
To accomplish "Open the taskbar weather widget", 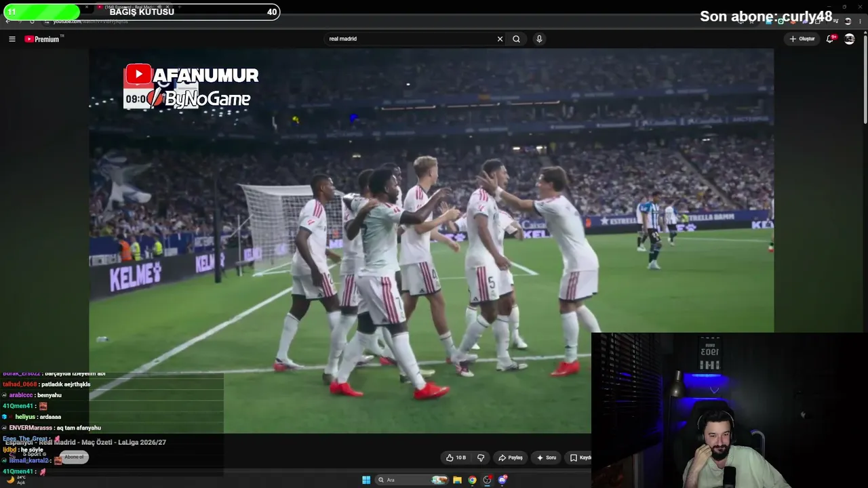I will pyautogui.click(x=16, y=480).
